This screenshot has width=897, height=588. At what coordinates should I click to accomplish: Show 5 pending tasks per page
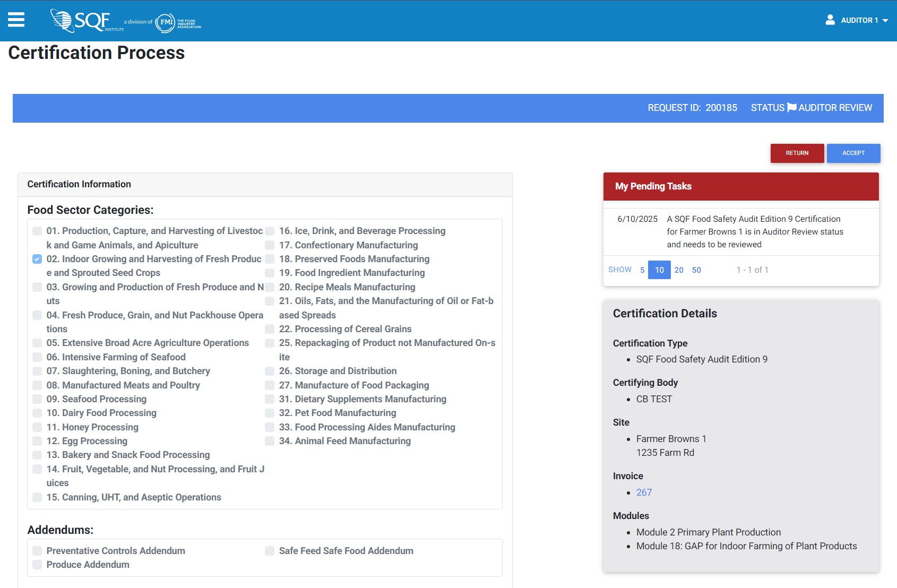(642, 270)
